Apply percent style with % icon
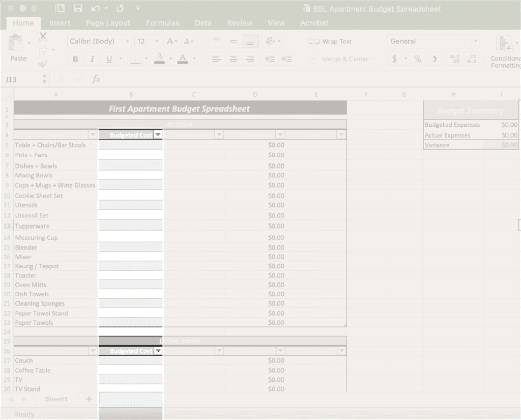The height and width of the screenshot is (420, 521). click(x=418, y=59)
